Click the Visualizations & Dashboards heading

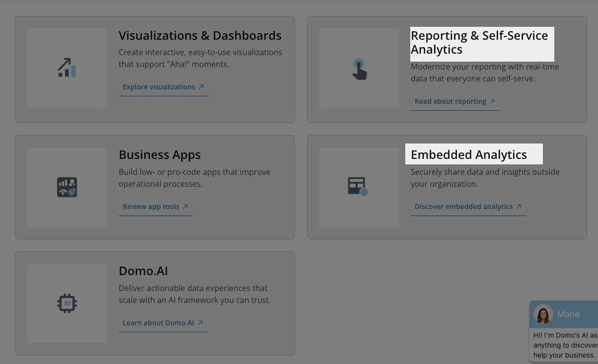pos(200,36)
